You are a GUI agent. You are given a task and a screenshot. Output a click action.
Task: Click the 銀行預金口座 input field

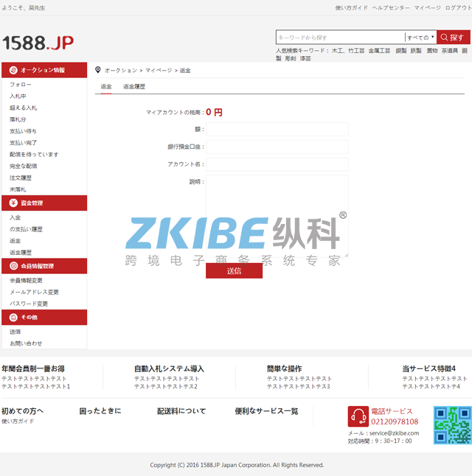(277, 147)
